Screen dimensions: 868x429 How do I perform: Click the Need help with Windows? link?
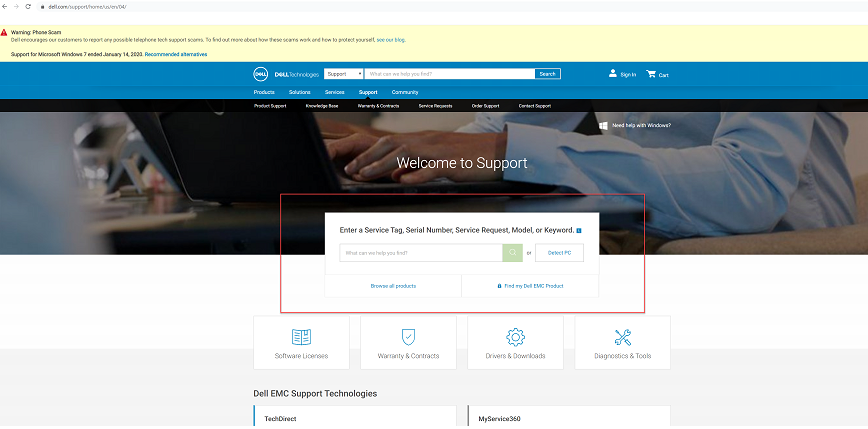click(642, 126)
